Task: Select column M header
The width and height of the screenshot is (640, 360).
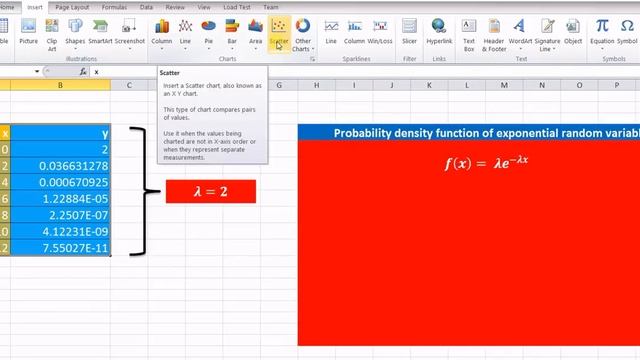Action: click(x=504, y=85)
